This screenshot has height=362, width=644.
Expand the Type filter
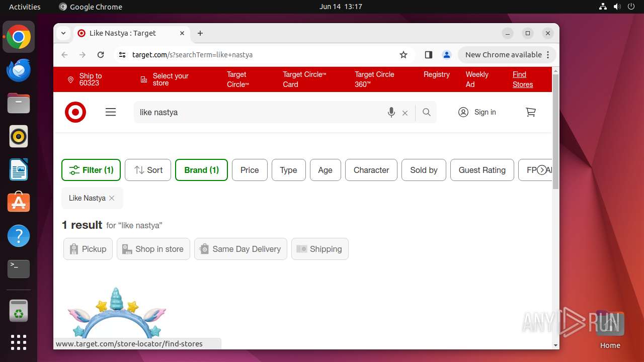pos(288,170)
